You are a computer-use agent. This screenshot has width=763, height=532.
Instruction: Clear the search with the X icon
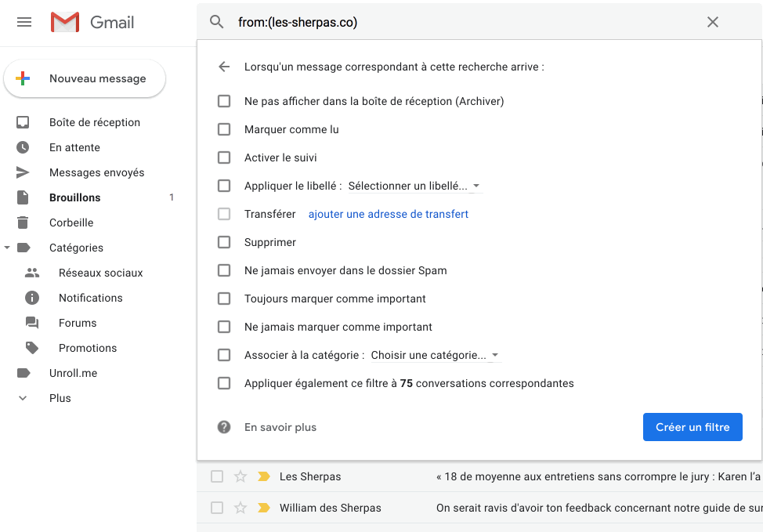pyautogui.click(x=712, y=22)
